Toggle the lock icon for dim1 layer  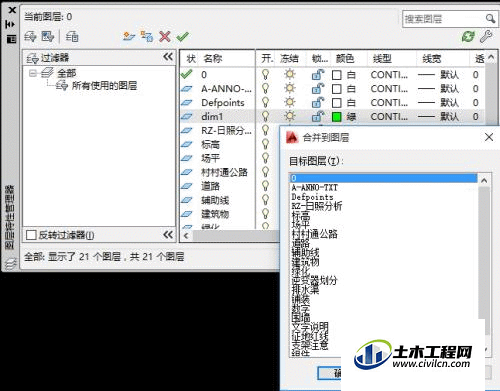(x=318, y=116)
